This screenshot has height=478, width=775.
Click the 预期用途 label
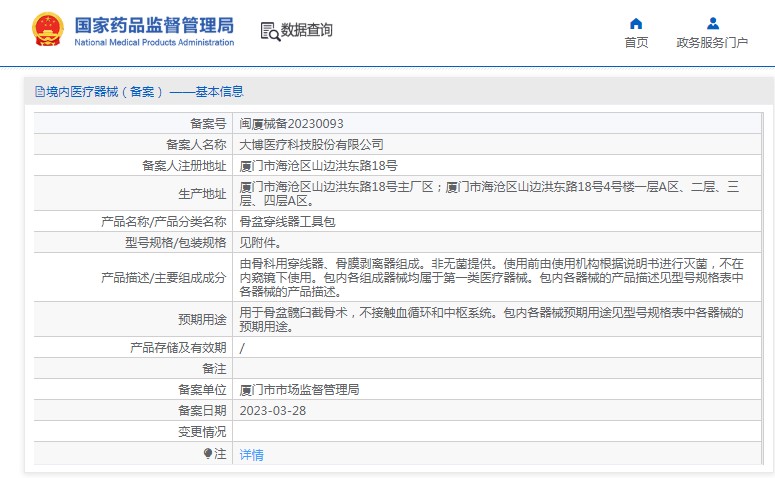coord(202,320)
